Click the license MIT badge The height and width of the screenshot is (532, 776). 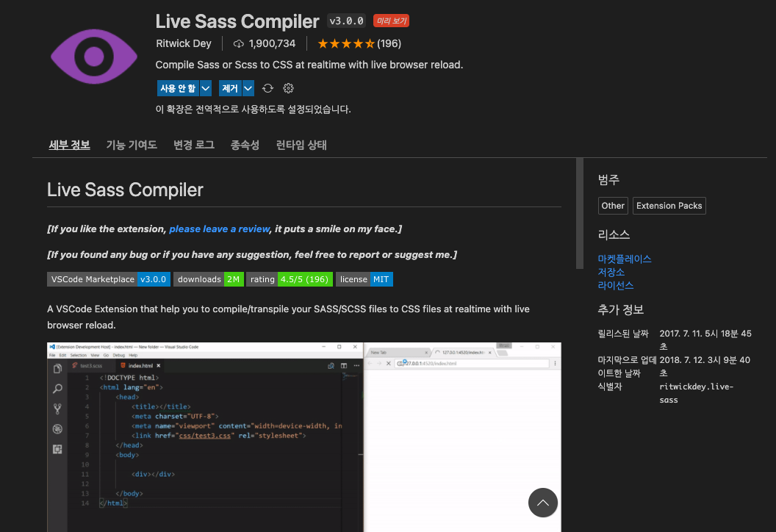tap(364, 279)
